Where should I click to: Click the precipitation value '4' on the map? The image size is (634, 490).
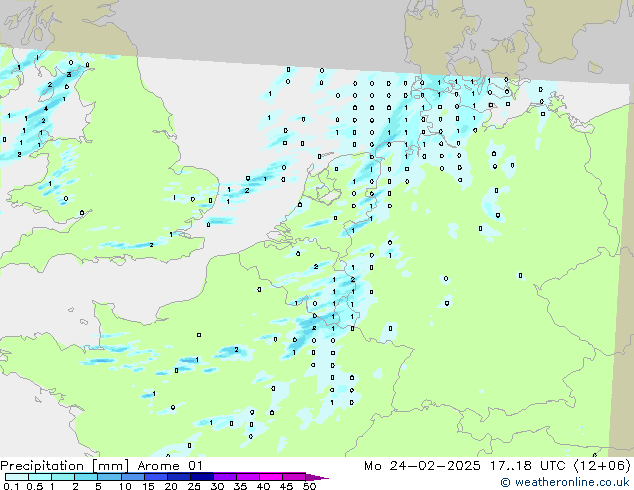46,108
